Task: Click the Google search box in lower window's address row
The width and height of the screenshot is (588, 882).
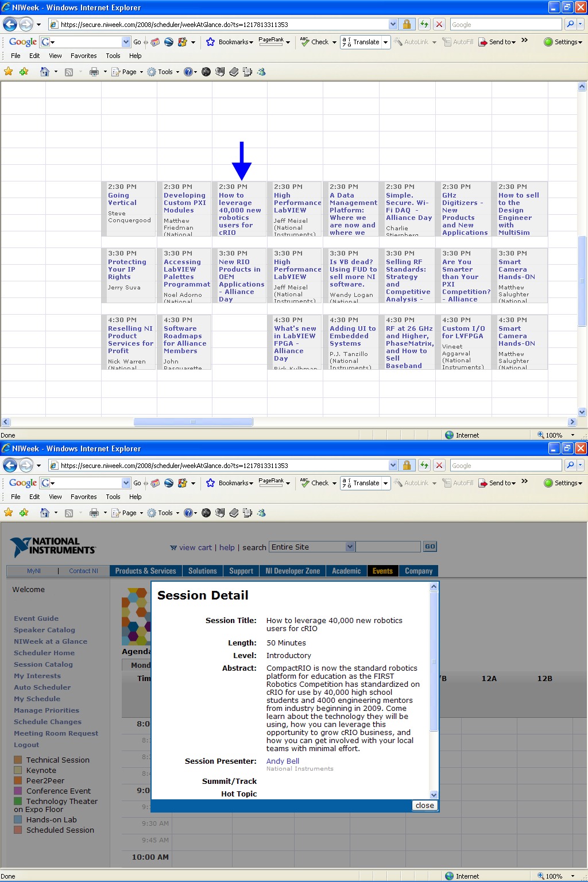Action: (505, 465)
